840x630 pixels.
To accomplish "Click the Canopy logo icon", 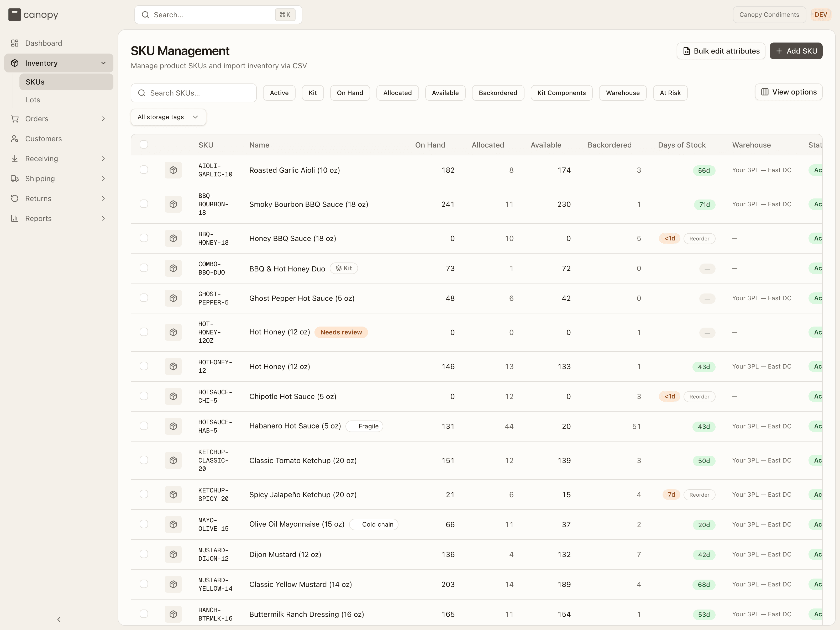I will 14,15.
